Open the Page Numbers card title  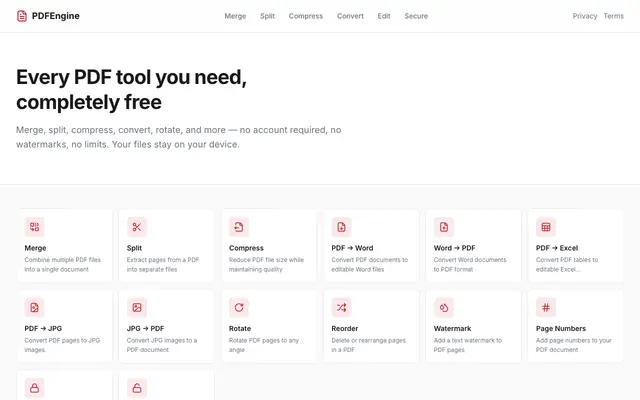coord(560,328)
